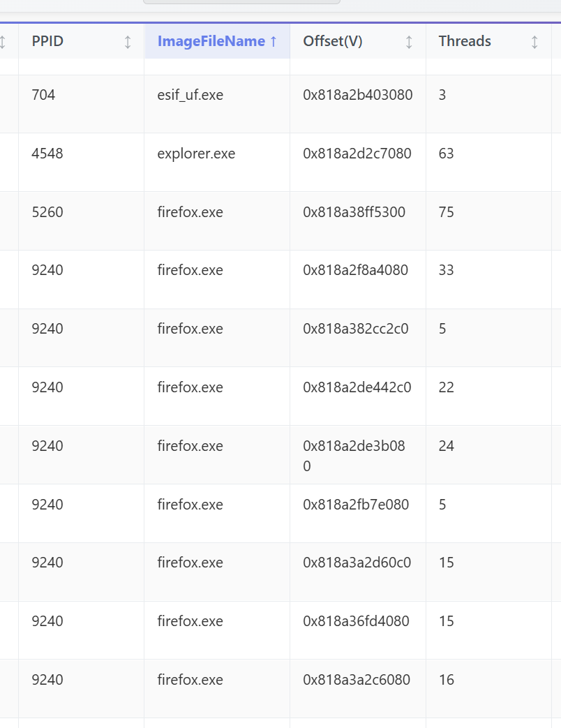The image size is (561, 728).
Task: Click offset 0x818a2b403080 cell
Action: pos(358,104)
